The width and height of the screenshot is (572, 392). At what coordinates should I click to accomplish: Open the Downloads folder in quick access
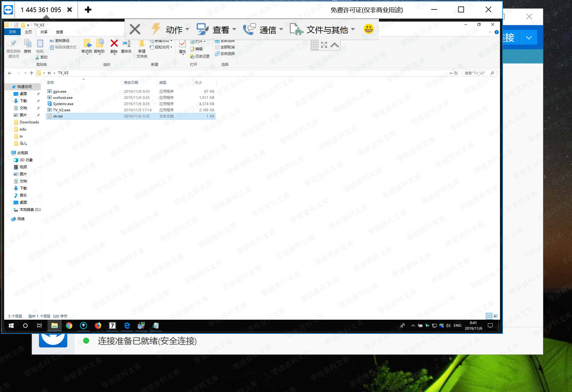point(29,122)
